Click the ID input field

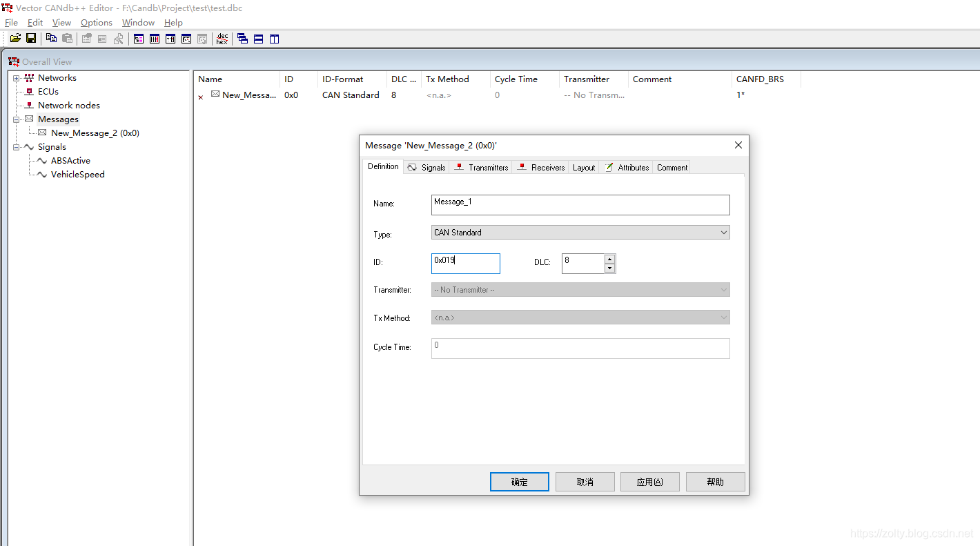click(466, 264)
